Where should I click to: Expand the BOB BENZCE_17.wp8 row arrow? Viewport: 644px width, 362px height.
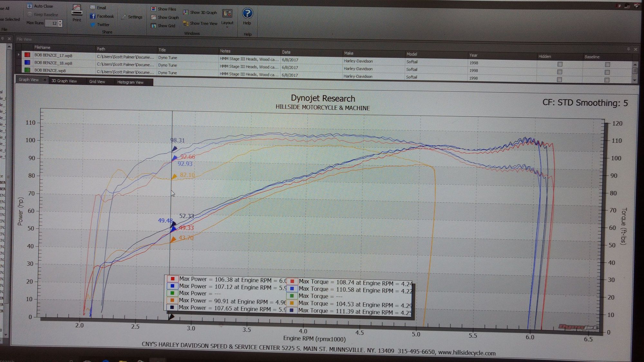click(x=19, y=55)
